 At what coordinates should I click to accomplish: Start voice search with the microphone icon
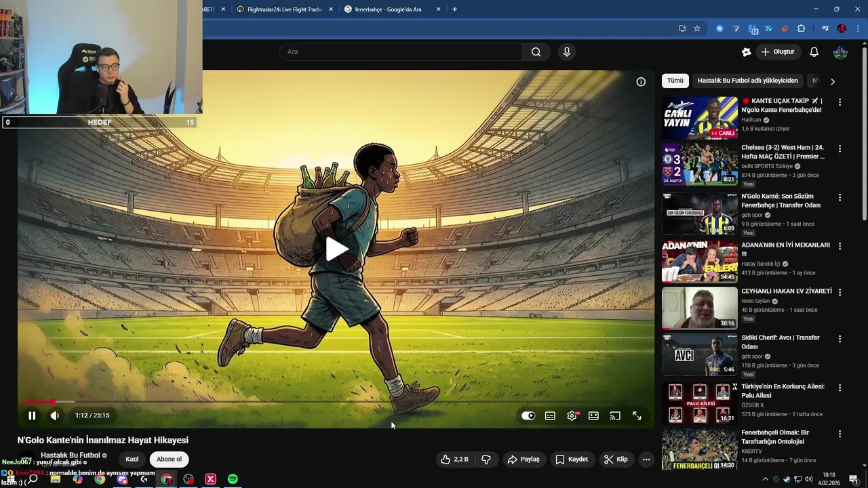coord(567,52)
